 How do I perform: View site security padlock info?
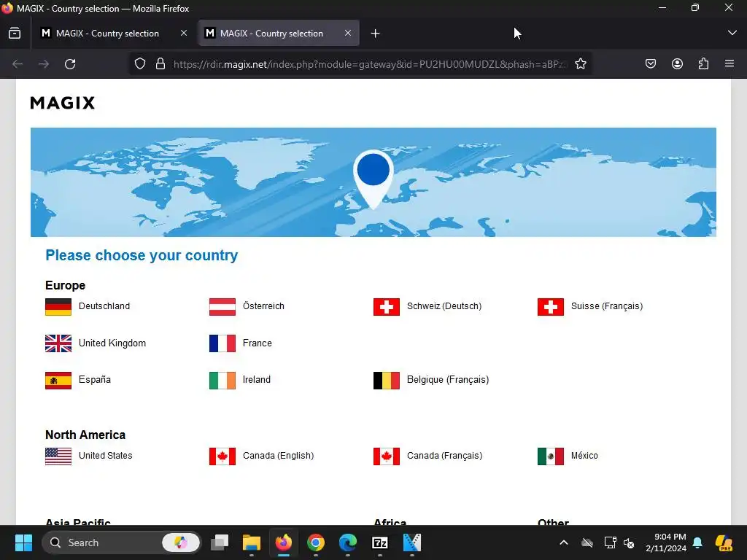tap(160, 64)
